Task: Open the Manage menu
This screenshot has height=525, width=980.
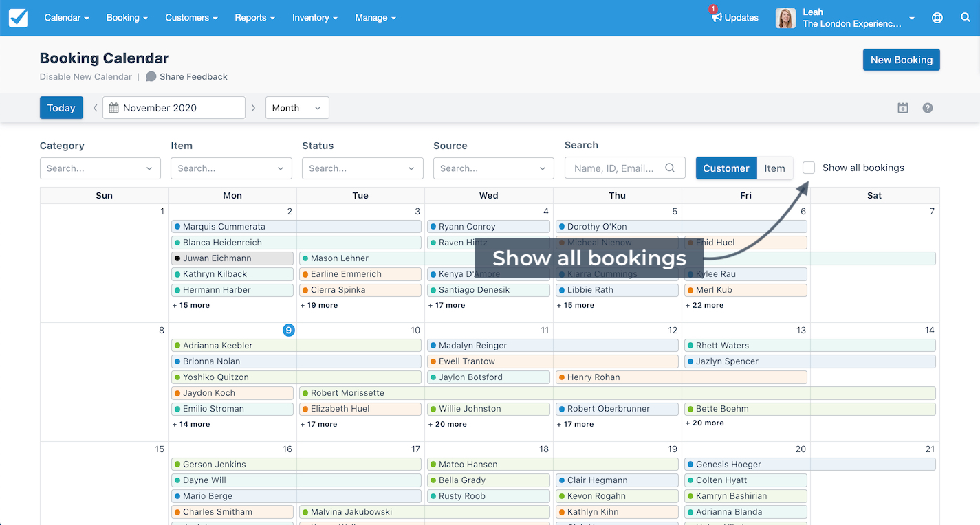Action: 375,18
